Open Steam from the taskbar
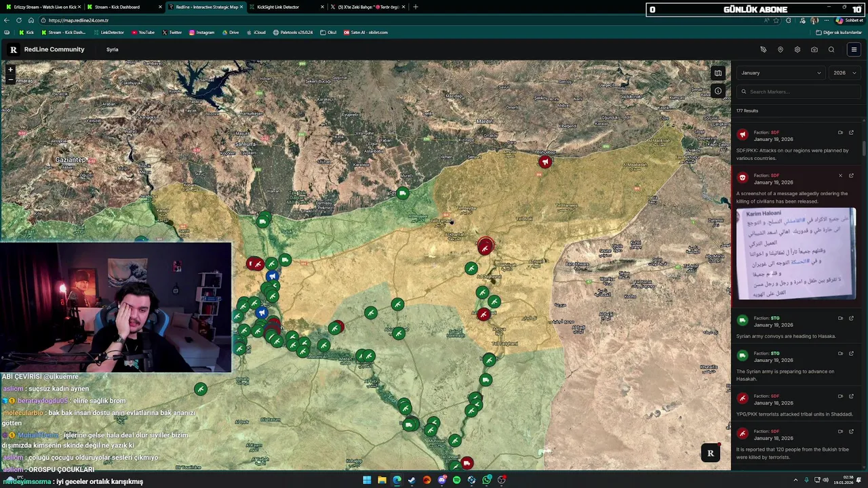 click(x=412, y=480)
